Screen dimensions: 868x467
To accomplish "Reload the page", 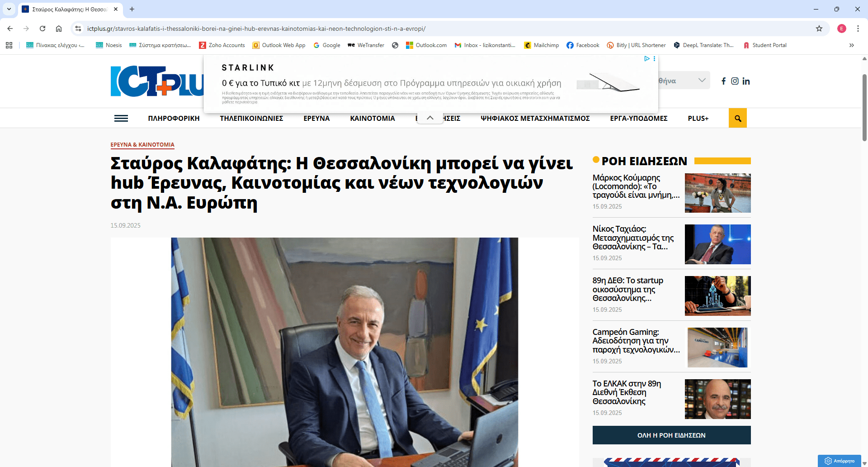I will [x=42, y=29].
